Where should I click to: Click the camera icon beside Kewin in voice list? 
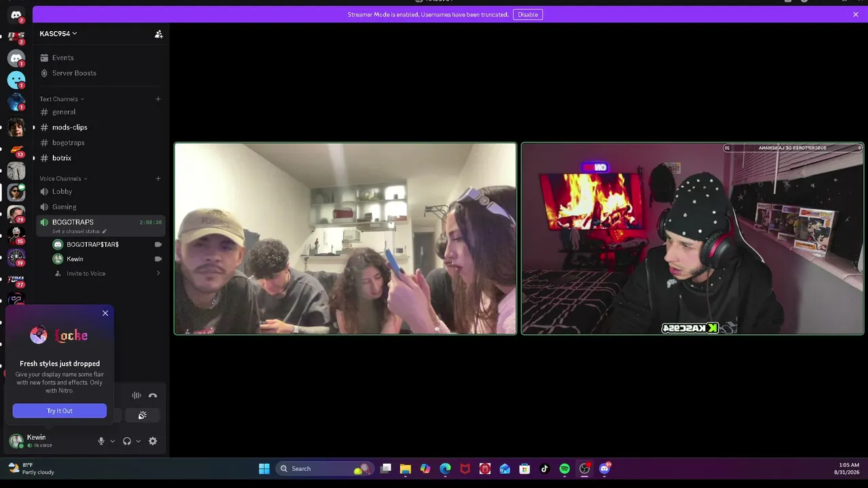point(158,259)
